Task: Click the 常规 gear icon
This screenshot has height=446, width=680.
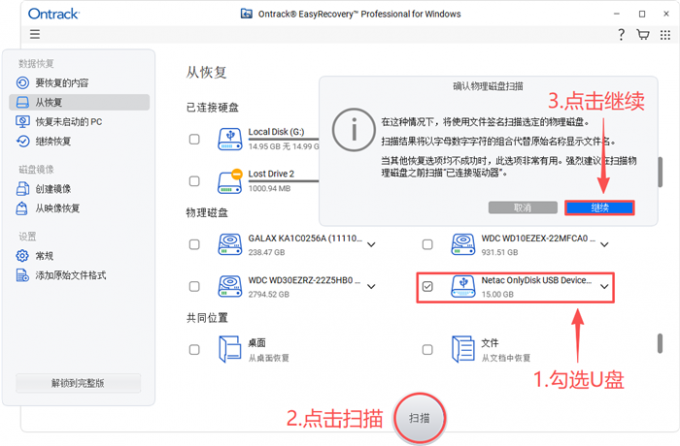Action: [22, 256]
